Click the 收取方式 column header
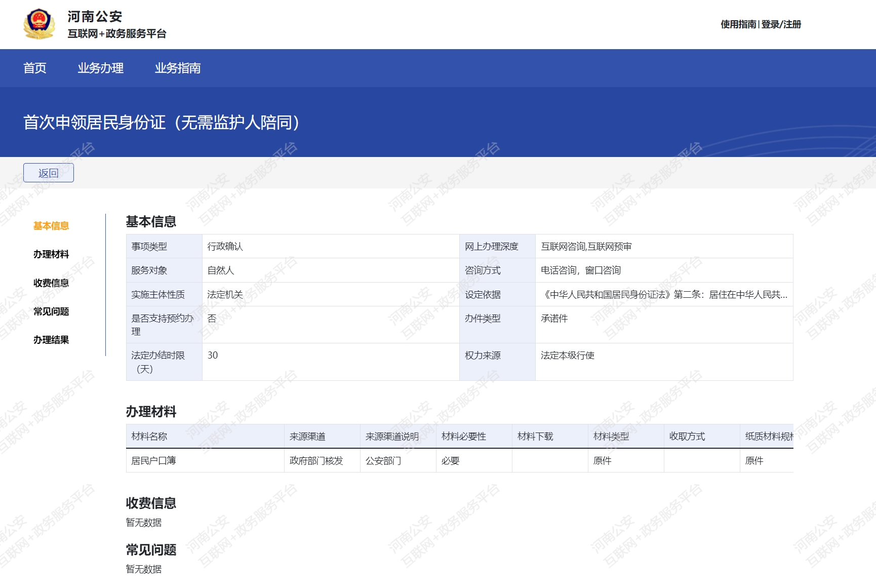 point(687,437)
